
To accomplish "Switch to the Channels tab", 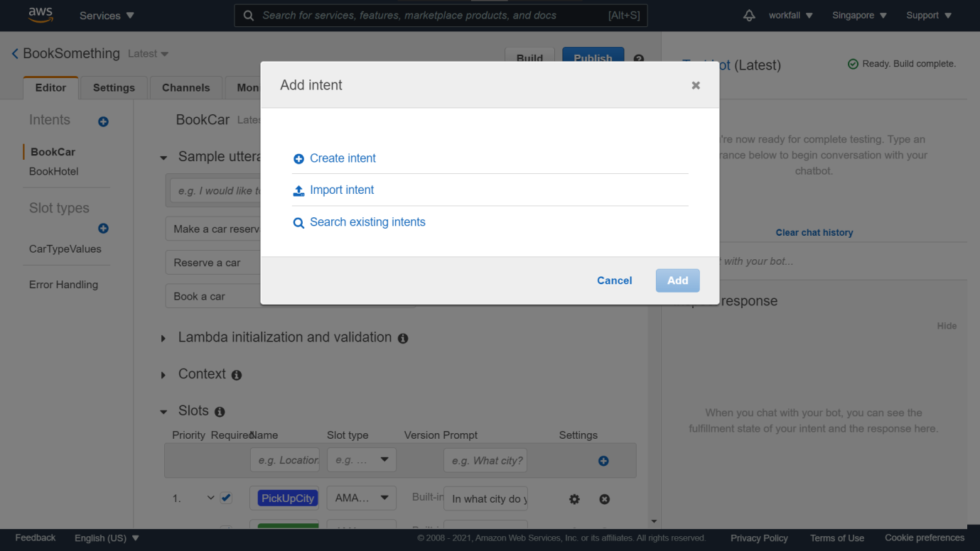I will [x=186, y=87].
